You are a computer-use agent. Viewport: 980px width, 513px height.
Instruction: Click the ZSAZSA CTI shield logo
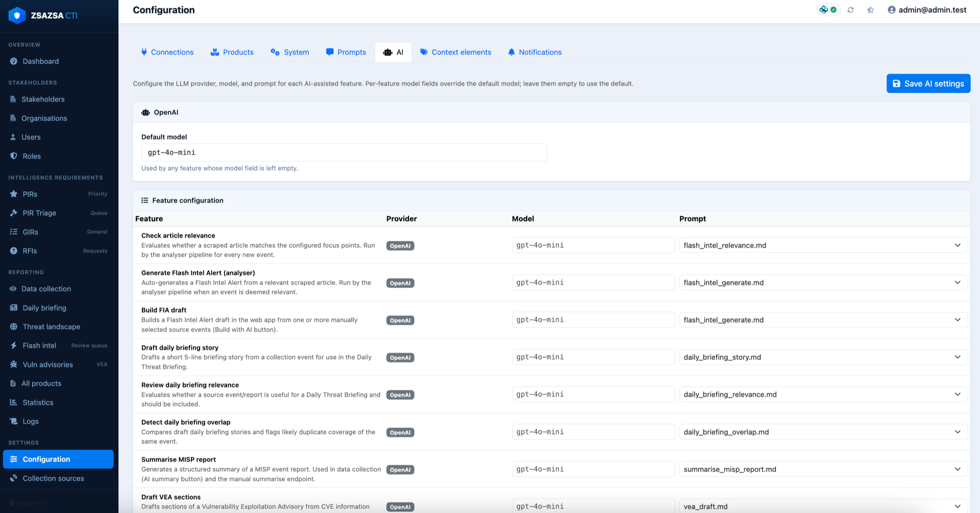point(17,15)
